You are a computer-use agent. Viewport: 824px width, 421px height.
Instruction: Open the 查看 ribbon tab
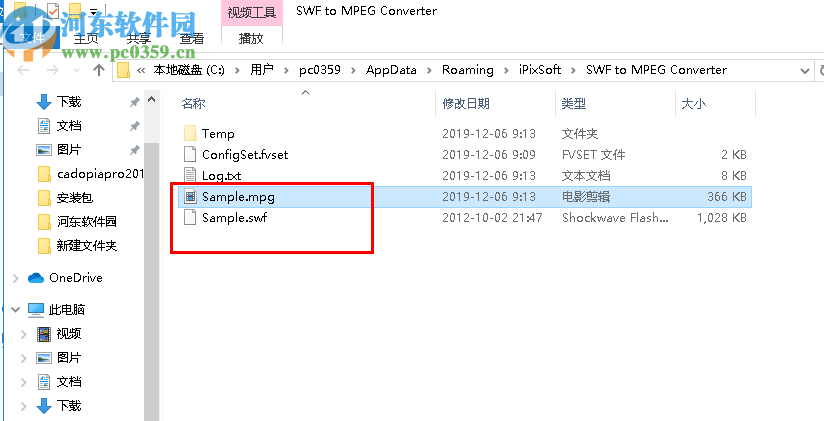pyautogui.click(x=192, y=38)
